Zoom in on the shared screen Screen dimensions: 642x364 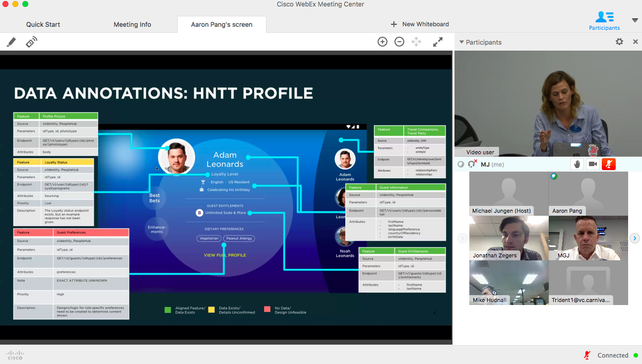[383, 42]
